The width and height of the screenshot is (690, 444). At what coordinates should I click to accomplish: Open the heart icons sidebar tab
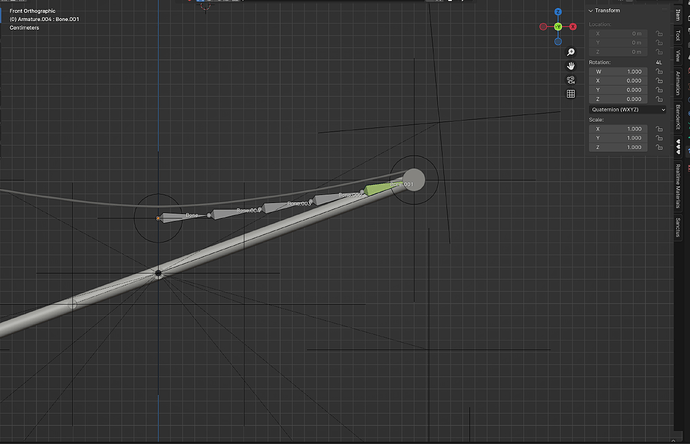(678, 146)
